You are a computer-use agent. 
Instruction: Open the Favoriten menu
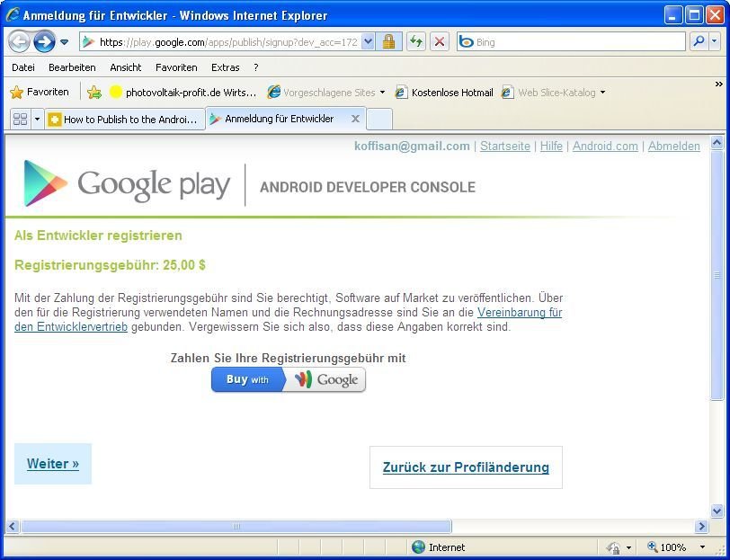176,67
